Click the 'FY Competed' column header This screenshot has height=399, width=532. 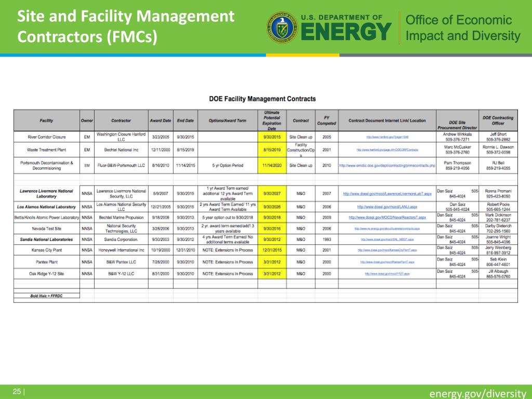[x=326, y=121]
